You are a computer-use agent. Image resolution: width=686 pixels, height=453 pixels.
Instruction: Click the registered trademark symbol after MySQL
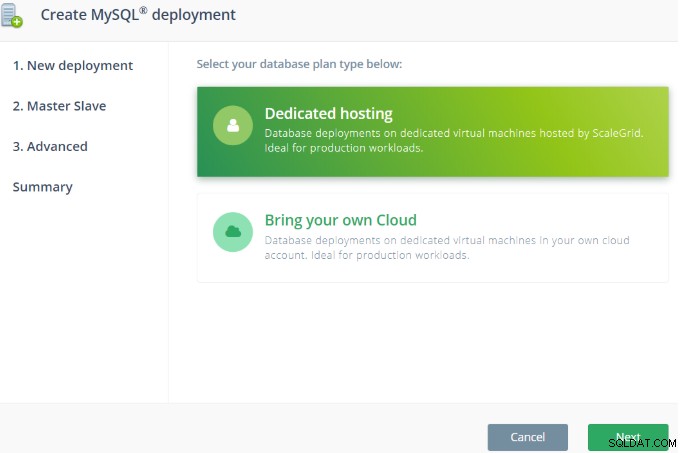pos(143,10)
